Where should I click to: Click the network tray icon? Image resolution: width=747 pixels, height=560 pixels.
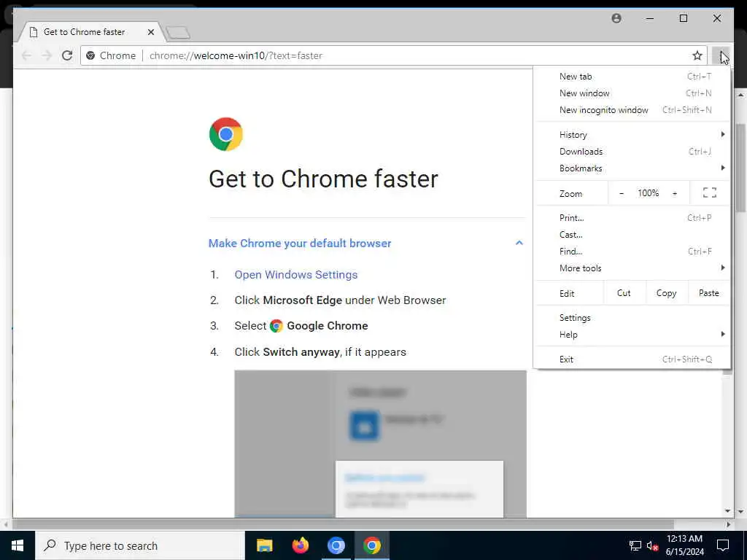[635, 545]
